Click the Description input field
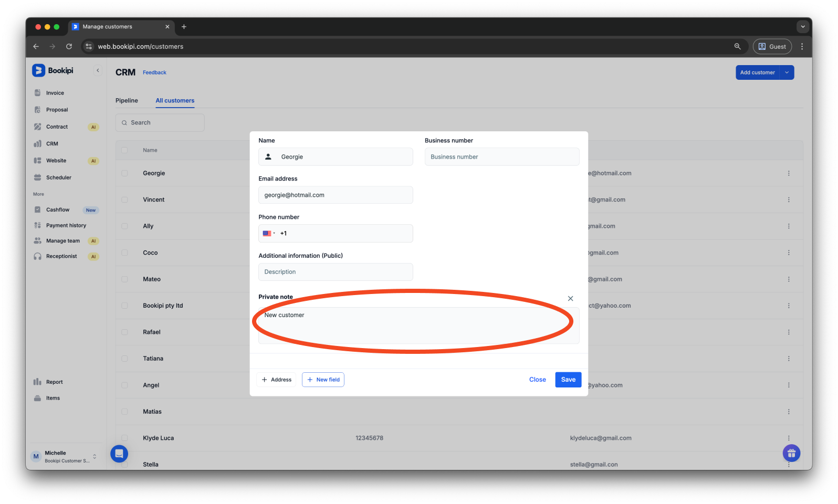The height and width of the screenshot is (504, 838). [336, 272]
